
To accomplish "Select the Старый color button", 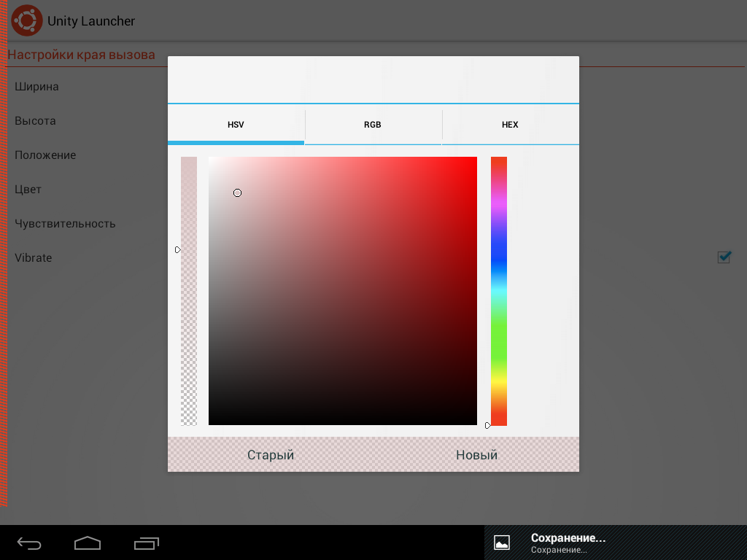I will click(x=271, y=455).
